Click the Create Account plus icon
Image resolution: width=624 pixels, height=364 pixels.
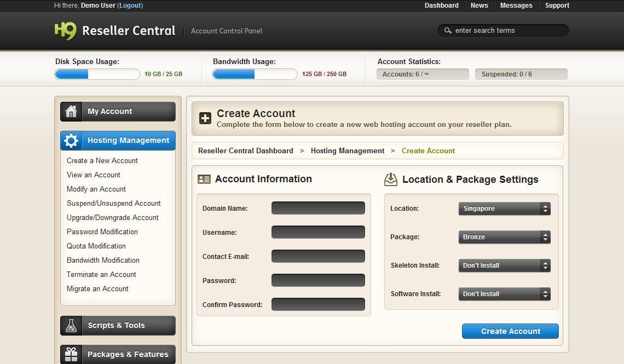205,118
